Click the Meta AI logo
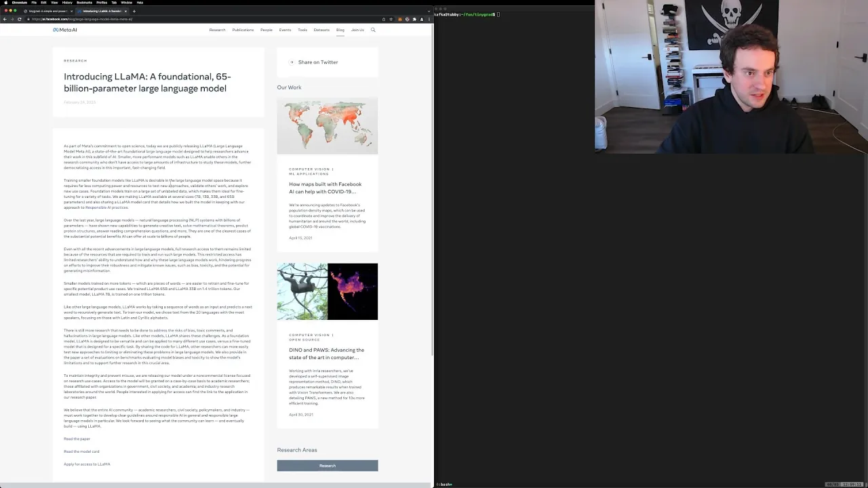The image size is (868, 488). pos(65,30)
